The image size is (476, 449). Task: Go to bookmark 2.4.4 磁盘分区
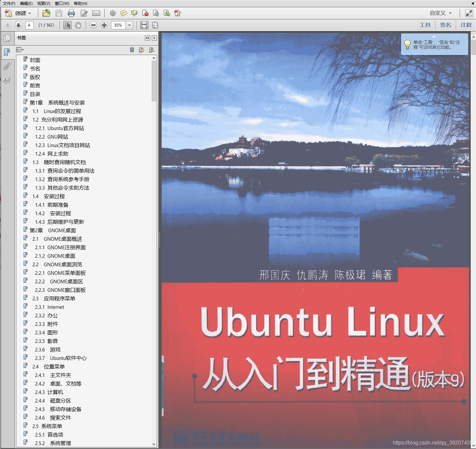click(x=53, y=401)
